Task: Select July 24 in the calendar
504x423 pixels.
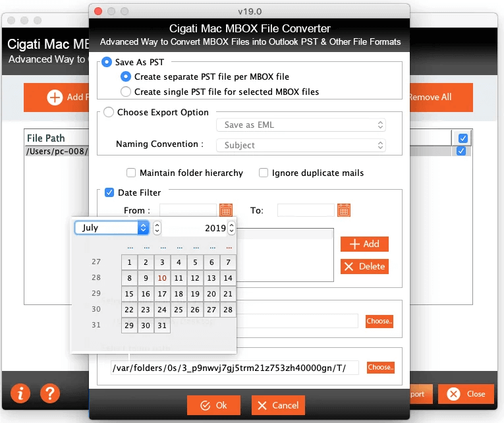Action: (x=162, y=310)
